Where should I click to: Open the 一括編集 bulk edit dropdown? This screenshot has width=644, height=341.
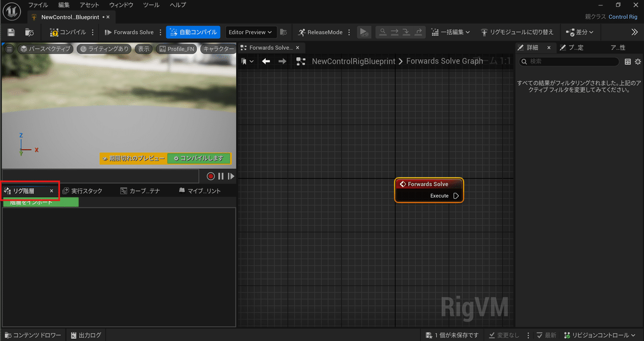click(451, 32)
